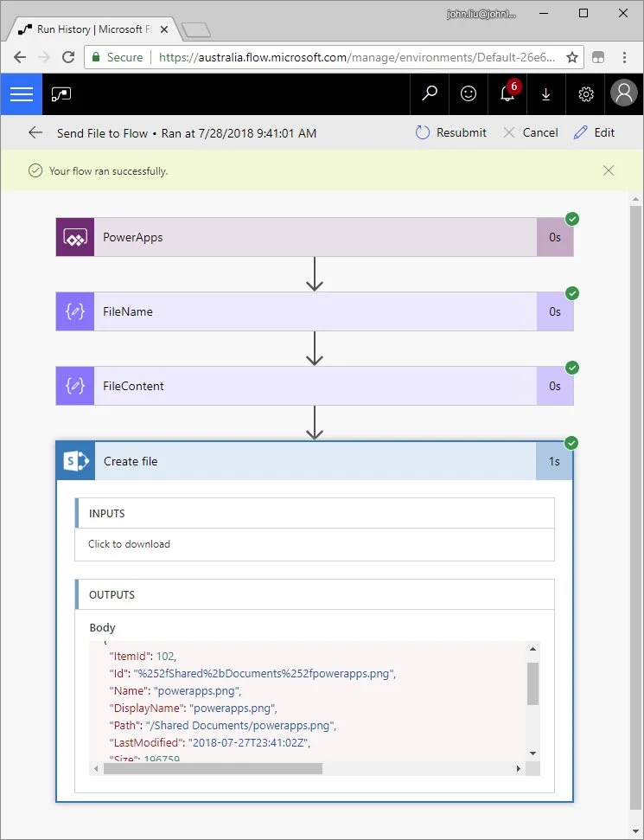Open the user account avatar
Viewport: 644px width, 840px height.
point(623,94)
